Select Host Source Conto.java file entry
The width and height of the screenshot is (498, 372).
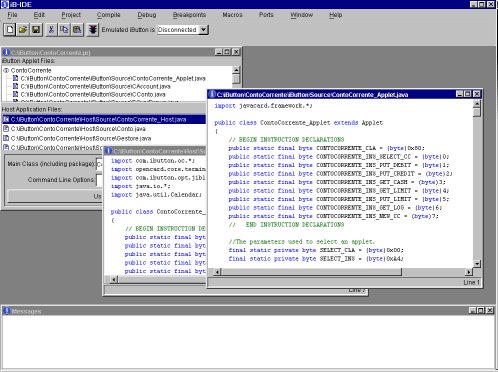coord(78,129)
